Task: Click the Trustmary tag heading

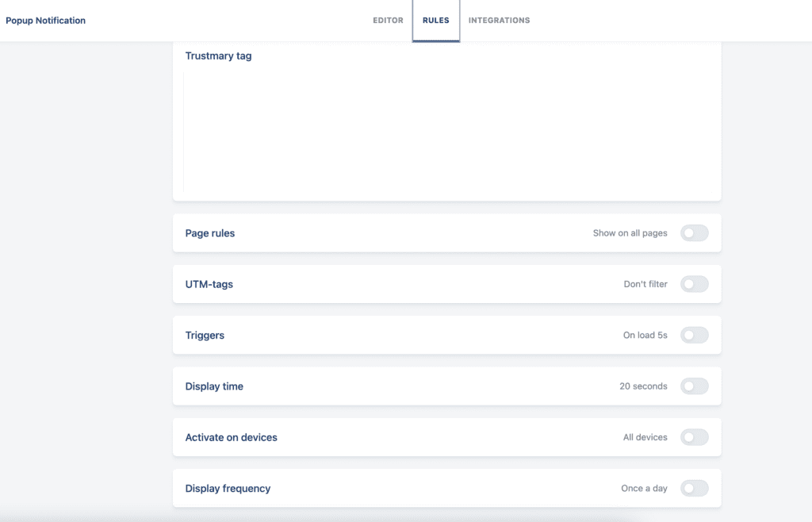Action: coord(219,56)
